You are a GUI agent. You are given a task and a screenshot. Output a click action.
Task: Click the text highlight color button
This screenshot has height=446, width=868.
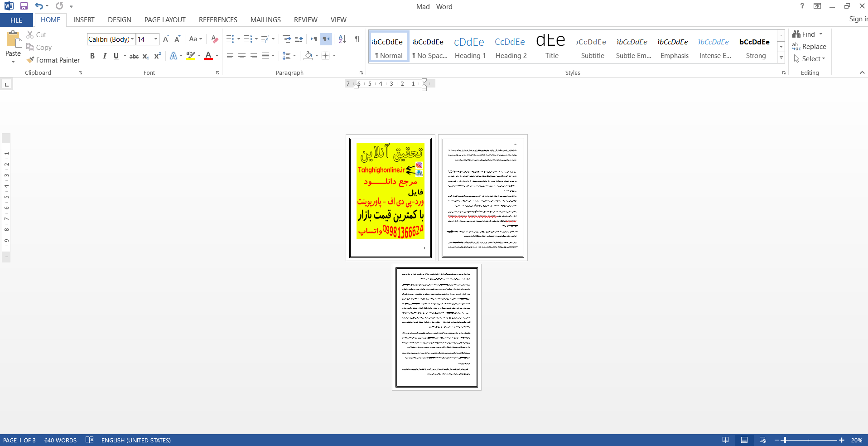(x=191, y=56)
